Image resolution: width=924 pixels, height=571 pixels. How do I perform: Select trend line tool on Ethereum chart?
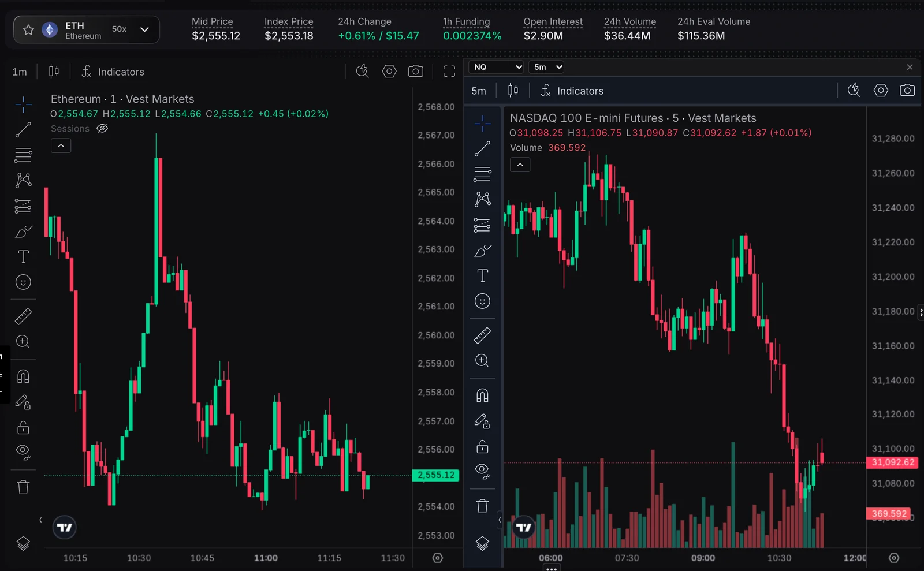pyautogui.click(x=23, y=130)
